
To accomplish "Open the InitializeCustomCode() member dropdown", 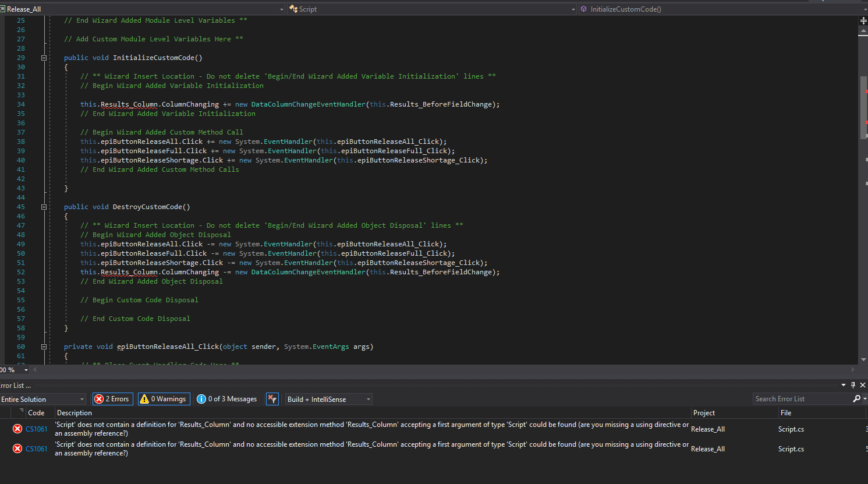I will [864, 9].
